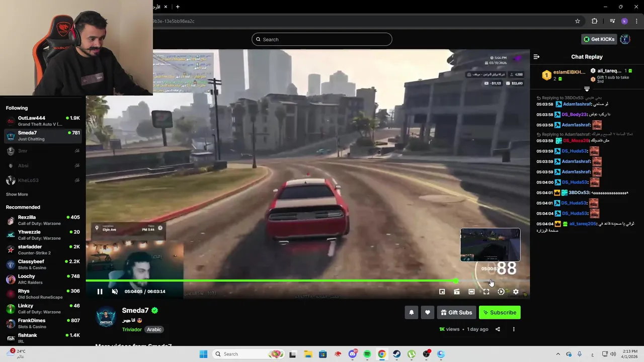Click the taskbar Search box

tap(249, 354)
